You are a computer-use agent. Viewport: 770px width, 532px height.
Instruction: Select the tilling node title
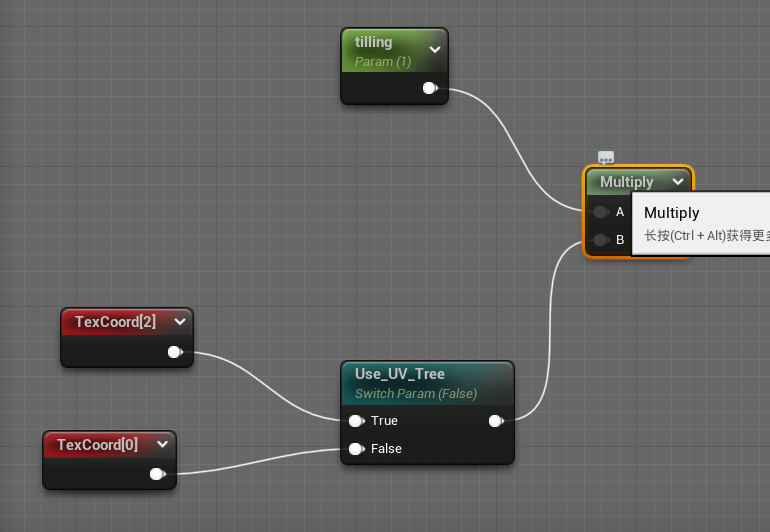[373, 42]
